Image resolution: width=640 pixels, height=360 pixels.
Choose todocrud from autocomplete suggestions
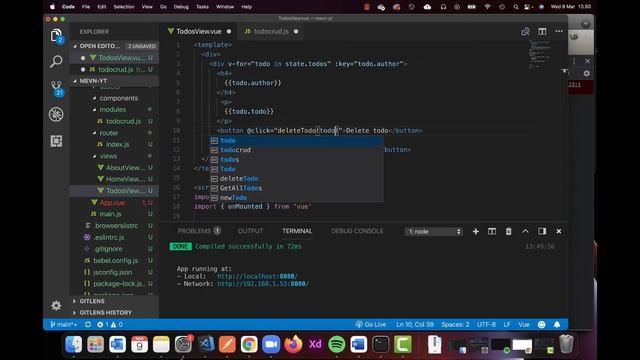coord(296,150)
